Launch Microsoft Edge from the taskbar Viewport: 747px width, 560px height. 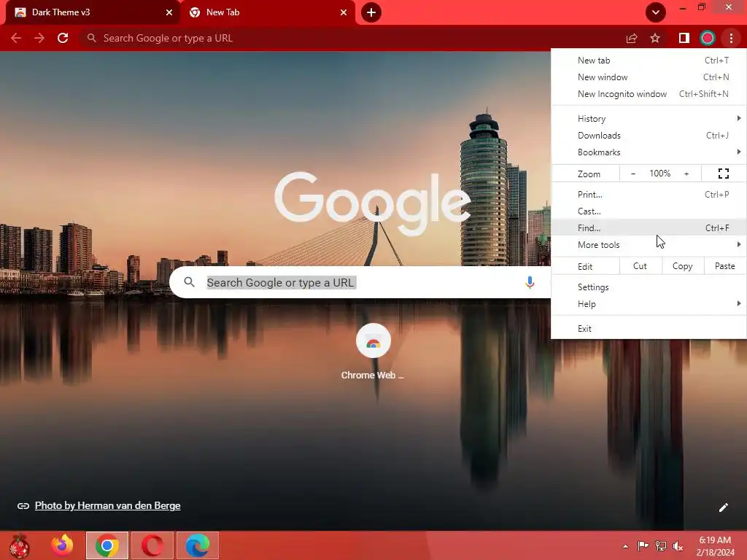pyautogui.click(x=198, y=545)
